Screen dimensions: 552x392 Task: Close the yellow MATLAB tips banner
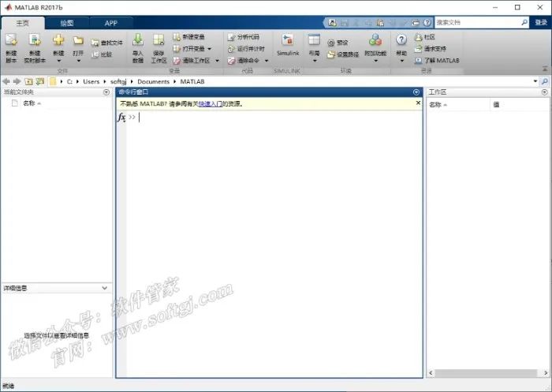point(418,103)
